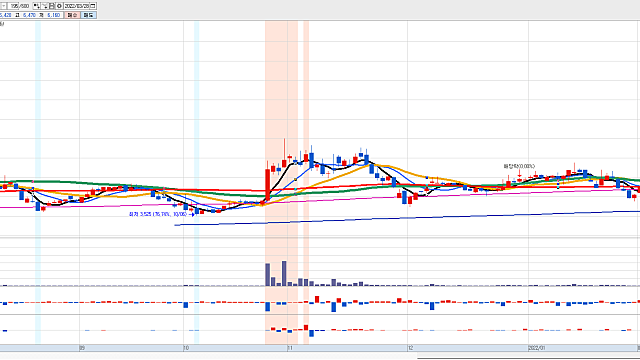Click the dark blue trend line

pos(407,218)
